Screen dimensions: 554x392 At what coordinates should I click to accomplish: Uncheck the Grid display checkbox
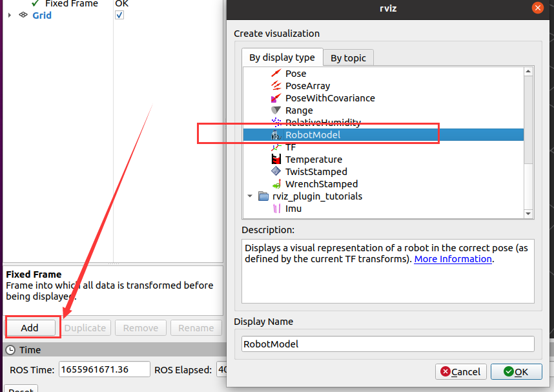(x=119, y=15)
